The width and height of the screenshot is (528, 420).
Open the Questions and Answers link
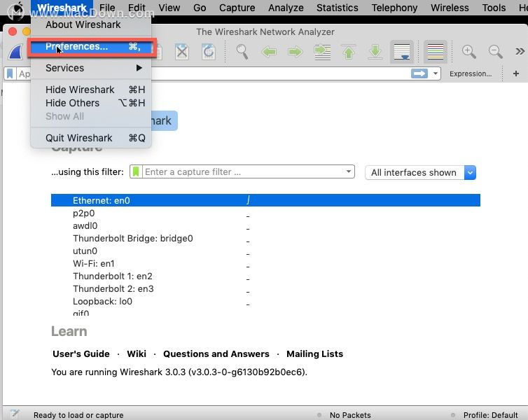pyautogui.click(x=216, y=354)
